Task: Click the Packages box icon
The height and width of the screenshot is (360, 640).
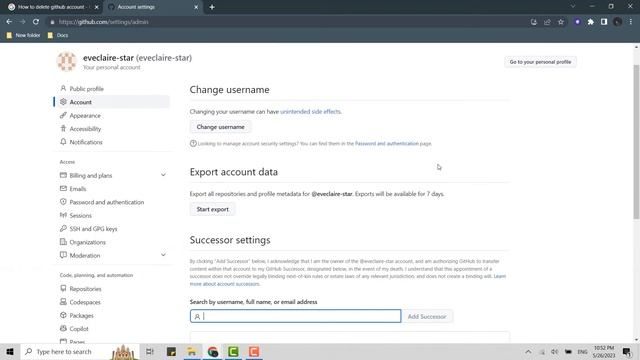Action: [63, 315]
